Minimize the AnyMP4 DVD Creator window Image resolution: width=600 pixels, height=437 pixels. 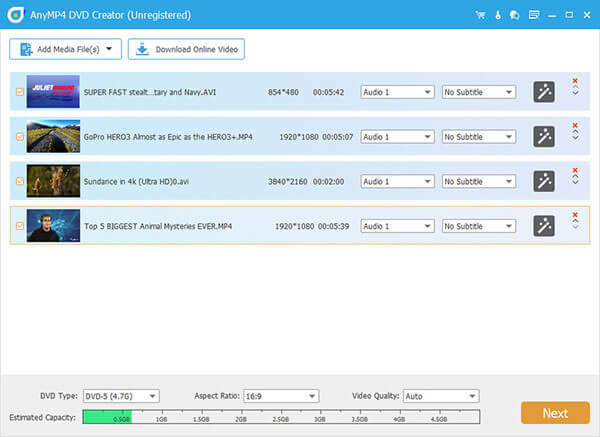pos(552,16)
